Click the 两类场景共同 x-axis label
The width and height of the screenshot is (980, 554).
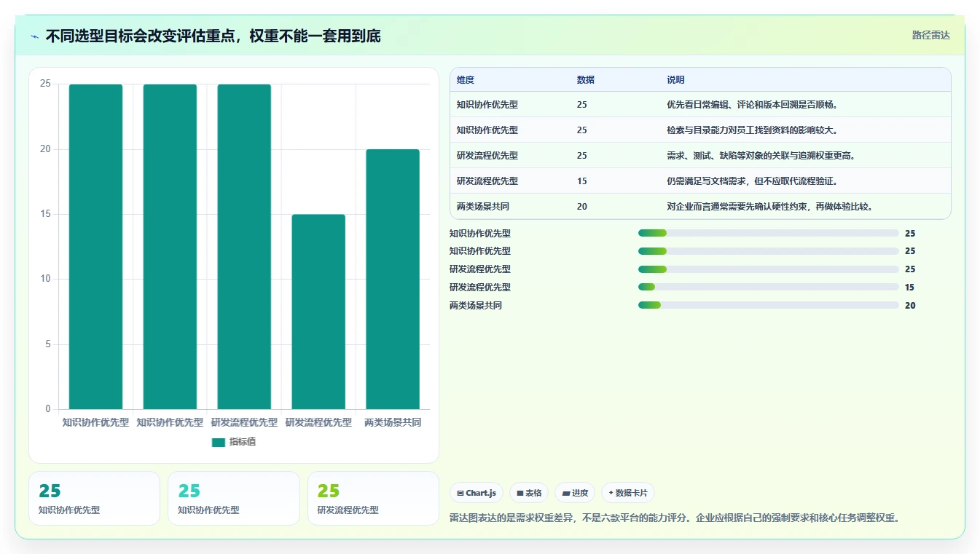tap(393, 422)
